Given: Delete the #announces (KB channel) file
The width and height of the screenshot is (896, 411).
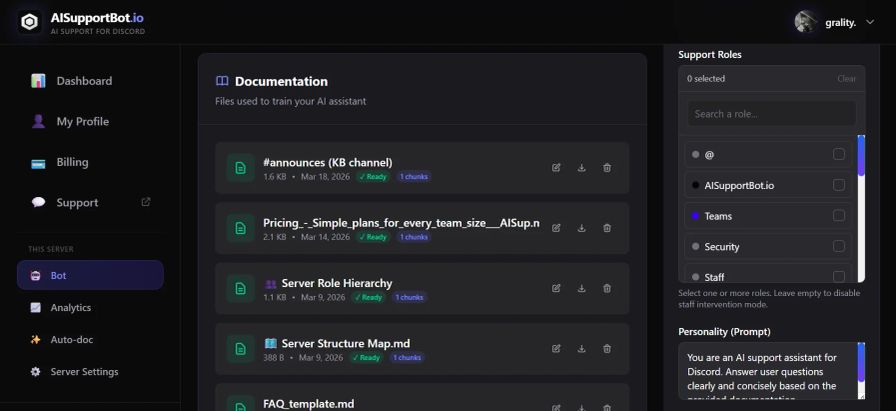Looking at the screenshot, I should tap(607, 167).
